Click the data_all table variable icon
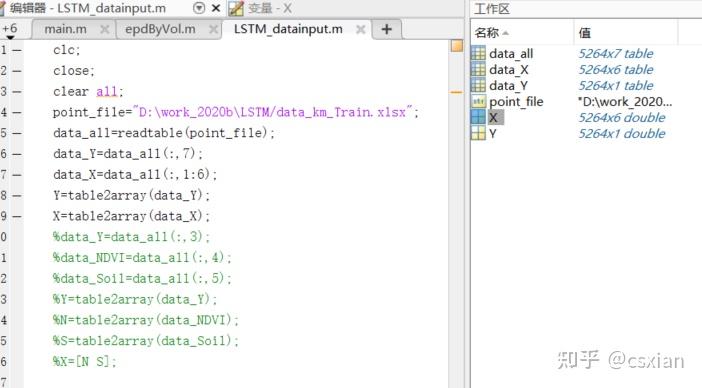 [x=478, y=53]
